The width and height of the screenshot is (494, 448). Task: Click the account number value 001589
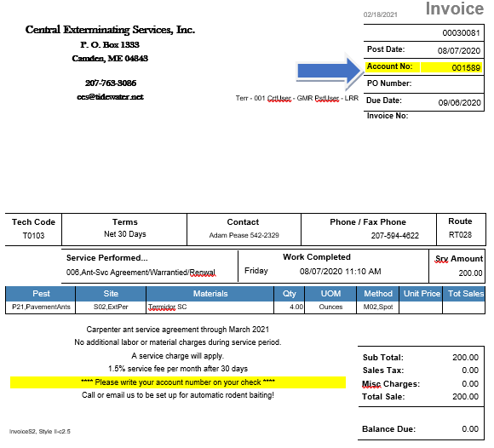(x=466, y=68)
